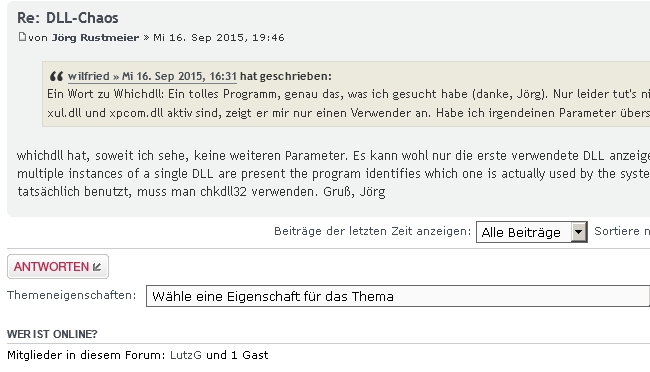Click the ANTWORTEN reply button
Image resolution: width=650 pixels, height=372 pixels.
pyautogui.click(x=58, y=267)
